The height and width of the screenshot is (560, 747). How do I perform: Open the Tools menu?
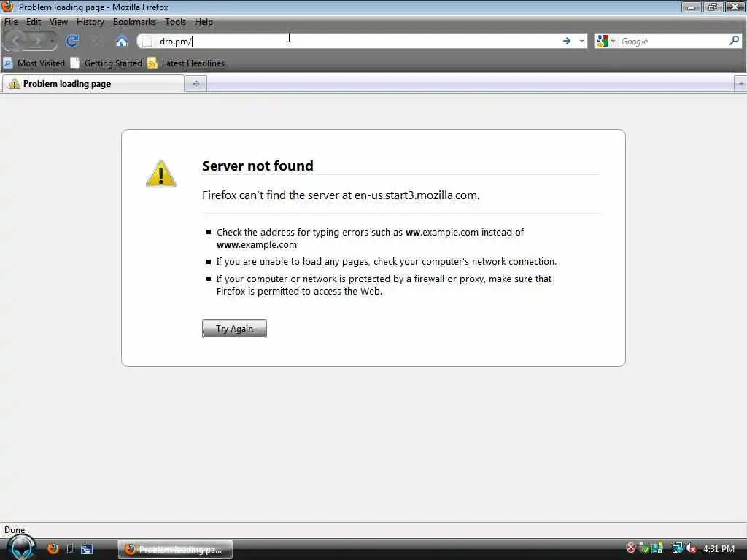coord(175,22)
